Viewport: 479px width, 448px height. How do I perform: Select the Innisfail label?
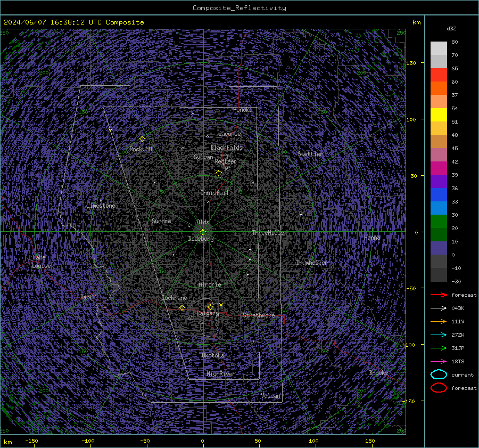214,193
